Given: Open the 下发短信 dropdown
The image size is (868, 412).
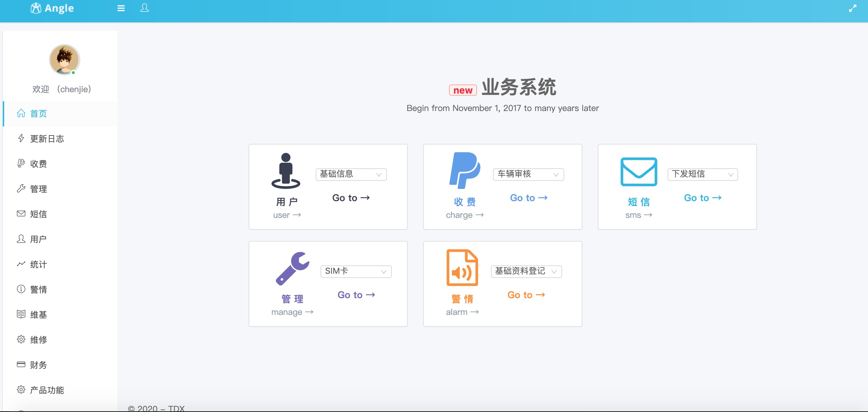Looking at the screenshot, I should pyautogui.click(x=702, y=174).
